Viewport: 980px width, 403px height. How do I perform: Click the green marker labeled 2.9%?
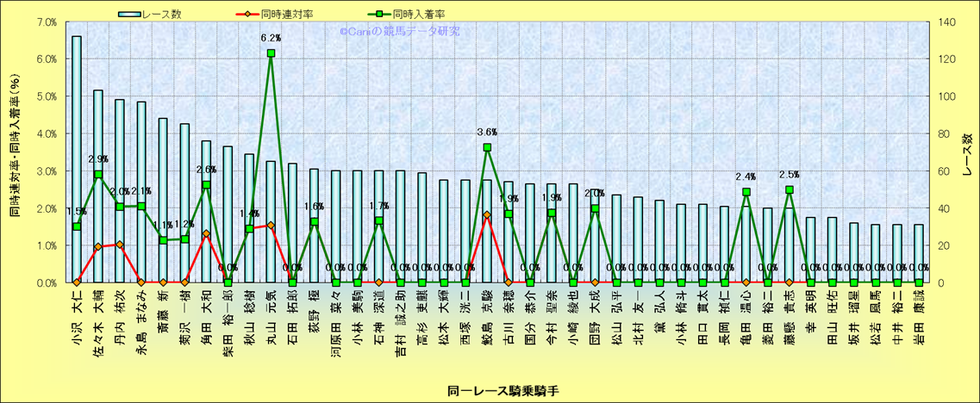coord(98,174)
